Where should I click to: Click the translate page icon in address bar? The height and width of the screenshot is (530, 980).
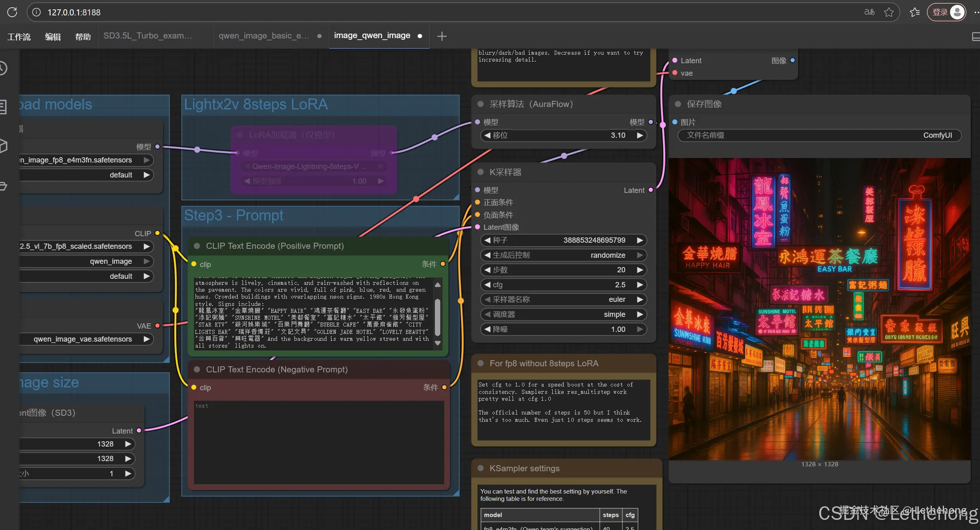tap(869, 12)
